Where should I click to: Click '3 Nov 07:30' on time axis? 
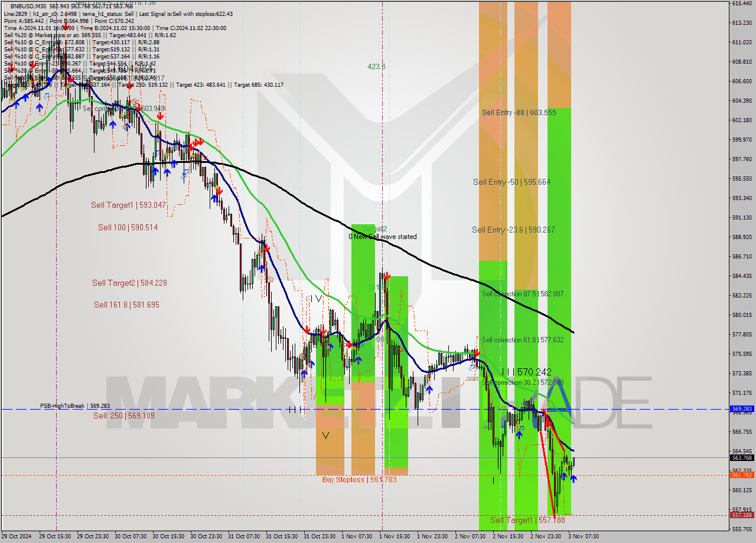(x=584, y=537)
